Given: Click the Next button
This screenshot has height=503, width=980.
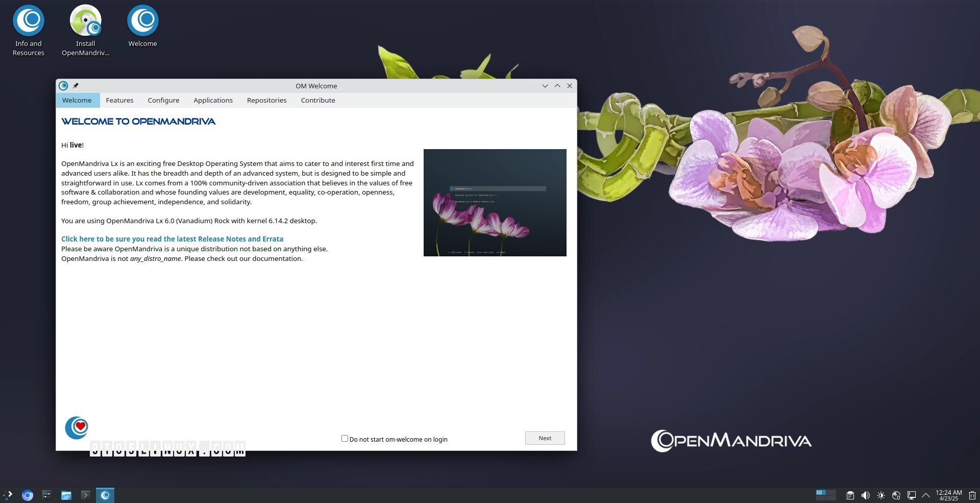Looking at the screenshot, I should [545, 438].
